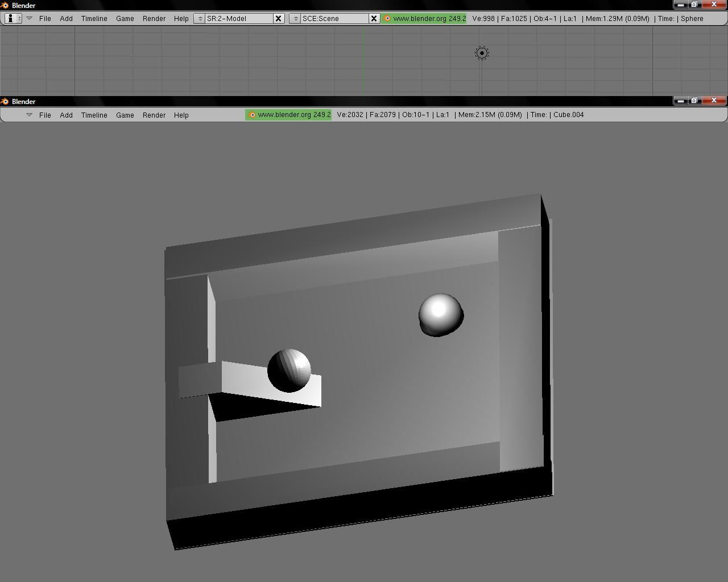Viewport: 728px width, 582px height.
Task: Click the 3D cursor in upper viewport
Action: [481, 53]
